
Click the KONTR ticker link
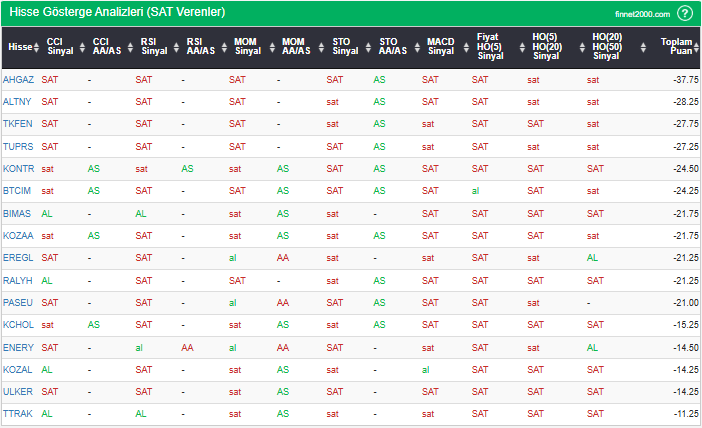[x=18, y=169]
